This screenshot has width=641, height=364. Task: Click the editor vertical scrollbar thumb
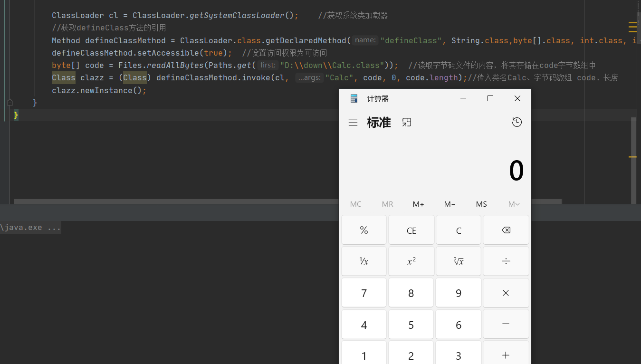click(633, 161)
